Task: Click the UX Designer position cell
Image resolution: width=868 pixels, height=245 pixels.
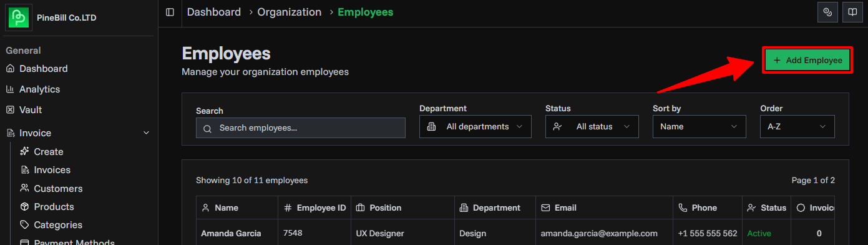Action: point(380,233)
